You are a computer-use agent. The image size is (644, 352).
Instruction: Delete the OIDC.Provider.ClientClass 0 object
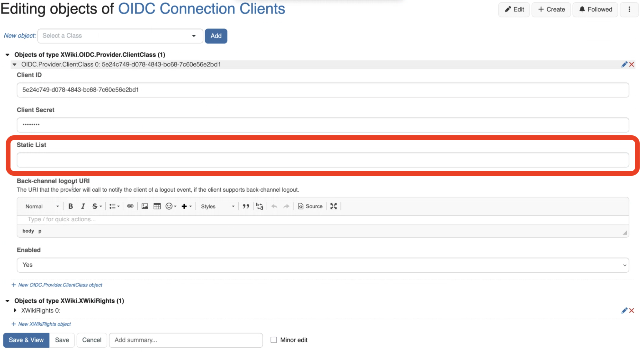pos(631,64)
